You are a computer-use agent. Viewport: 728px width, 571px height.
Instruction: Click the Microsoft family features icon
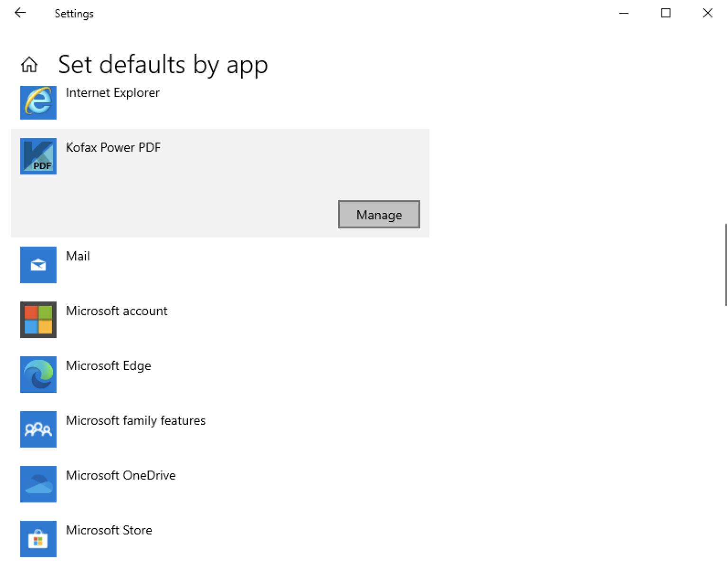[x=38, y=429]
